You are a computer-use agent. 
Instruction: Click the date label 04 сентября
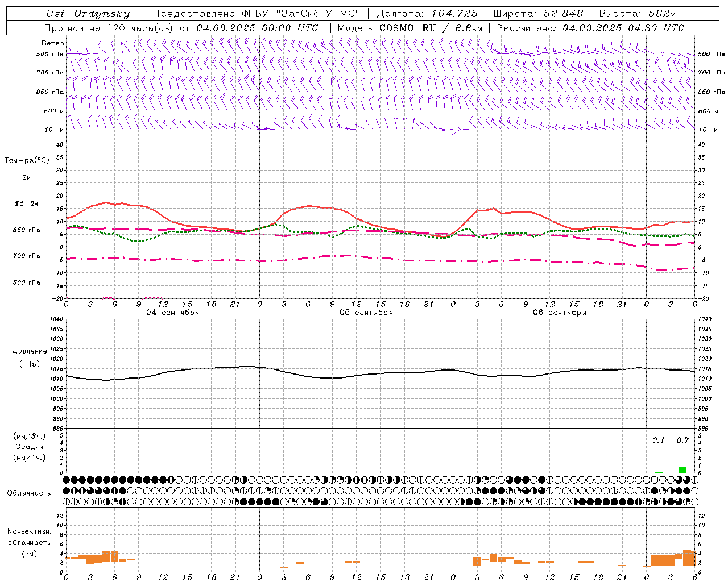pyautogui.click(x=172, y=313)
